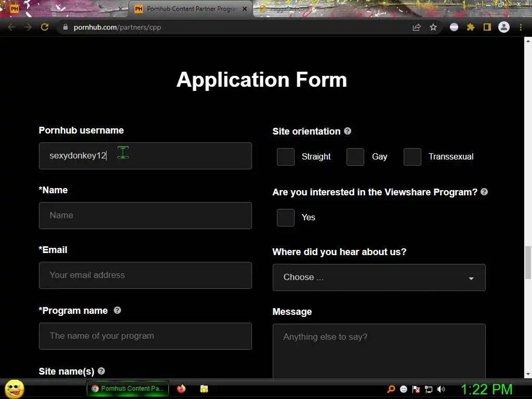Focus the Name input field

tap(145, 216)
